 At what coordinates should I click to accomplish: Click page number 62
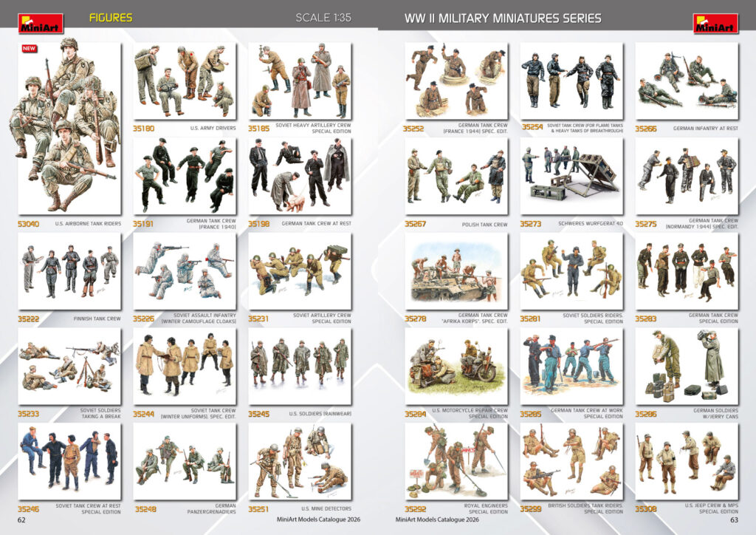pos(22,520)
